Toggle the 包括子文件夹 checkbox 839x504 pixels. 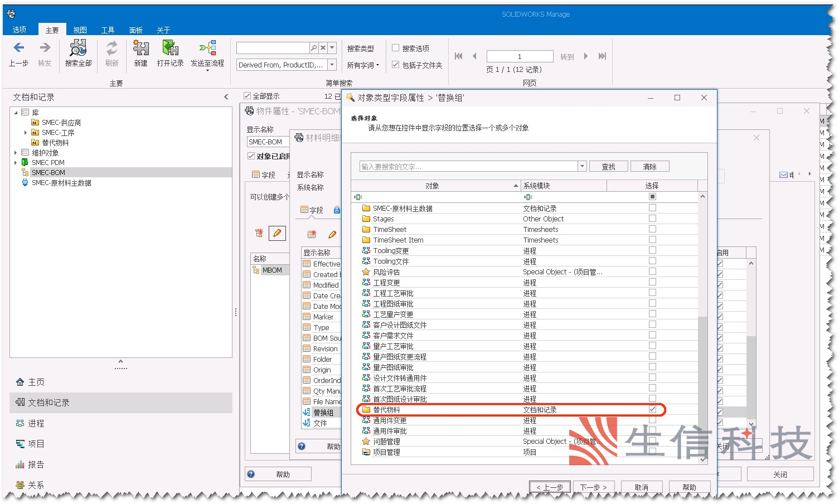pyautogui.click(x=395, y=65)
